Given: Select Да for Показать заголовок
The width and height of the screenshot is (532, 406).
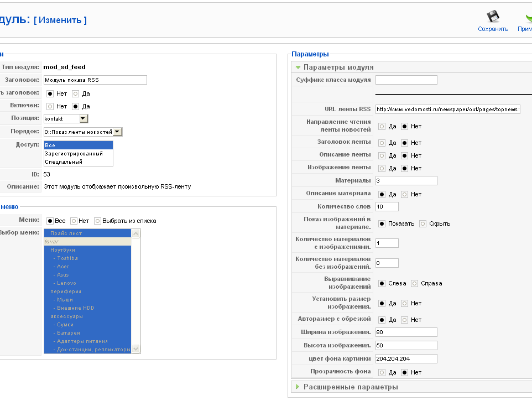Looking at the screenshot, I should 76,93.
